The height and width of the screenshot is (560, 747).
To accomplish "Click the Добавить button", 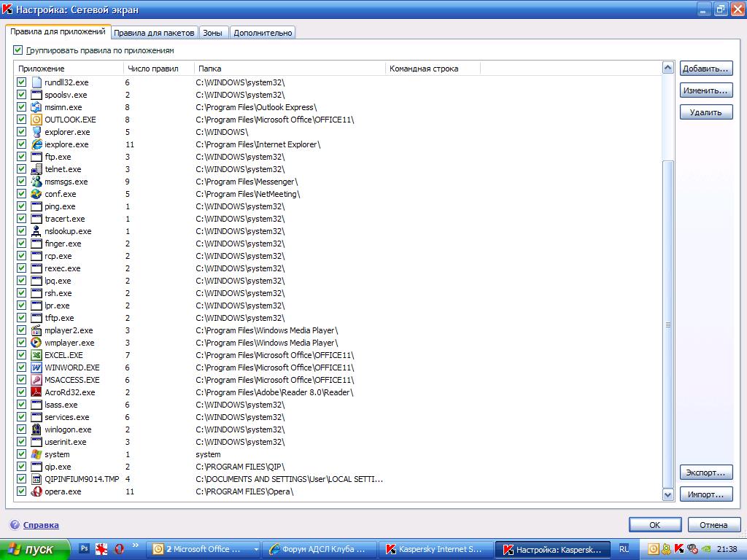I will pos(705,69).
